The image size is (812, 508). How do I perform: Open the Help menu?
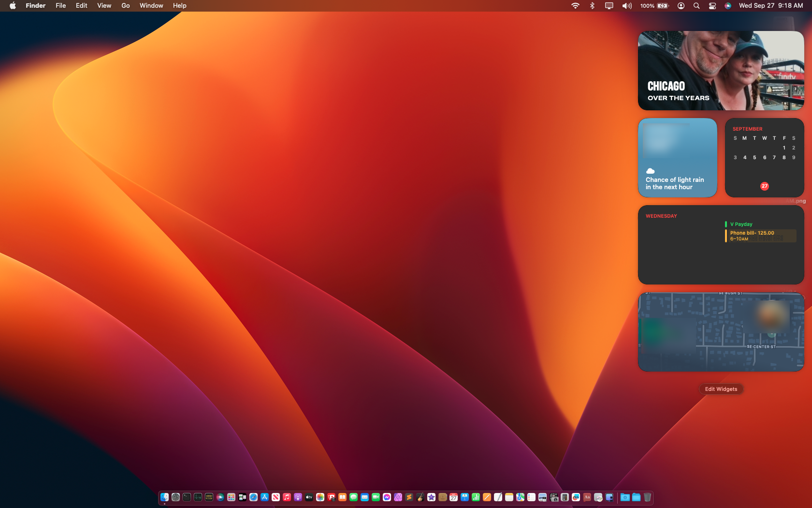179,5
